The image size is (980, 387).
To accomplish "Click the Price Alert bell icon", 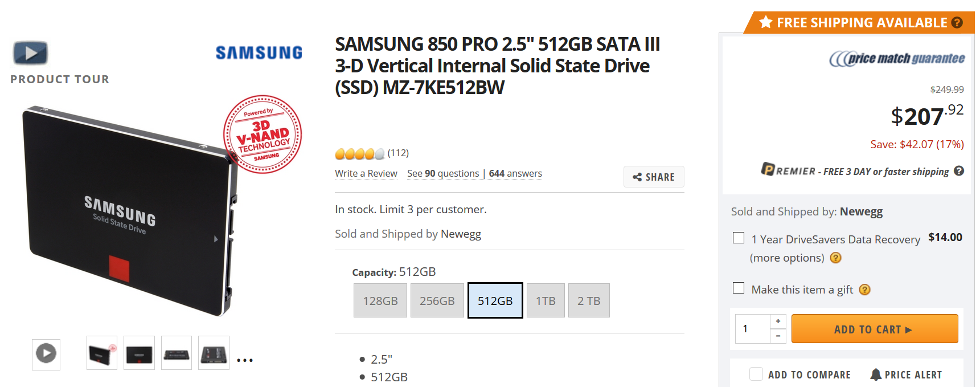I will (876, 374).
